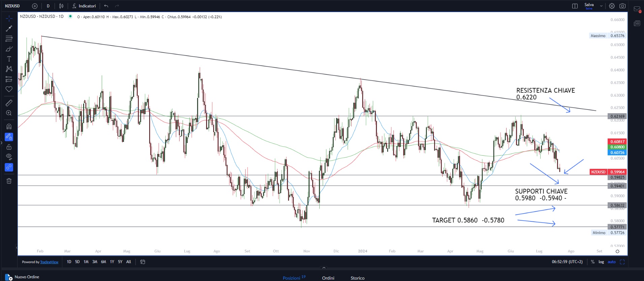Switch to the Storico tab

tap(357, 278)
